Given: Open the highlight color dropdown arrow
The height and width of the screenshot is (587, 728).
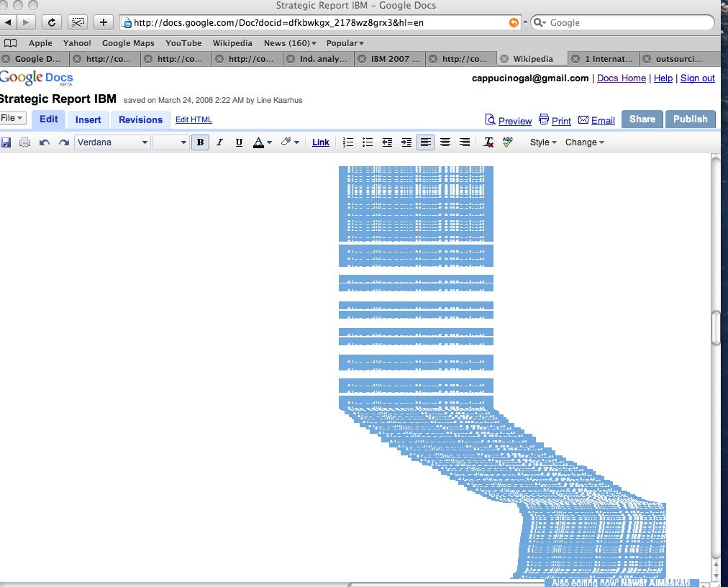Looking at the screenshot, I should pos(296,142).
